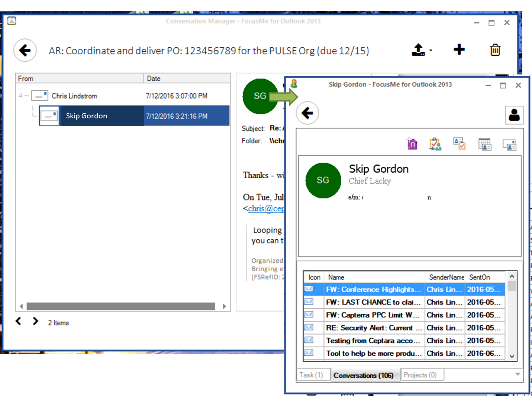Click the envelope icon of the Testing from Ceptara row
Screen dimensions: 532x396
tap(309, 340)
